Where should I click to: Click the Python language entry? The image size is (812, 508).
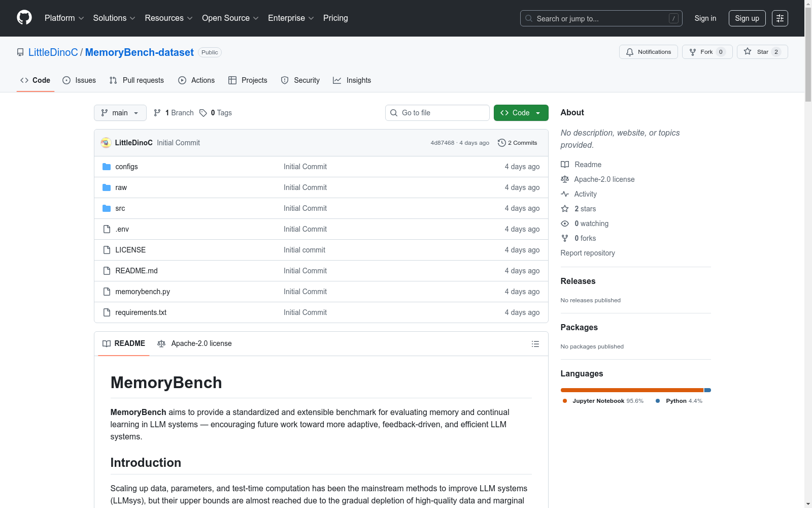(679, 401)
